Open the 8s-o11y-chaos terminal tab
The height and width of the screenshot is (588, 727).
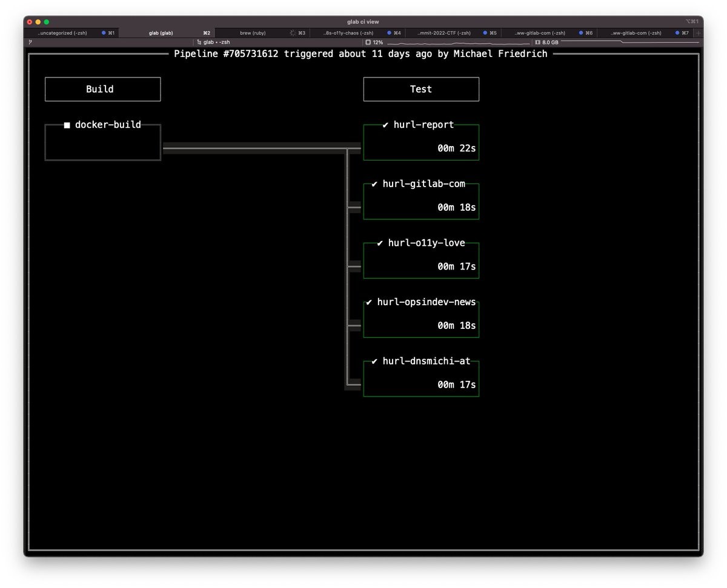[x=348, y=33]
